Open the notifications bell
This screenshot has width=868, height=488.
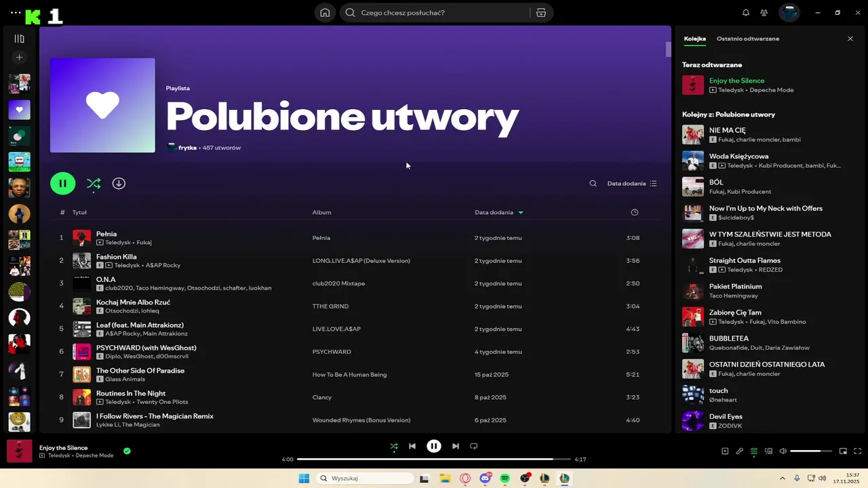[x=746, y=12]
